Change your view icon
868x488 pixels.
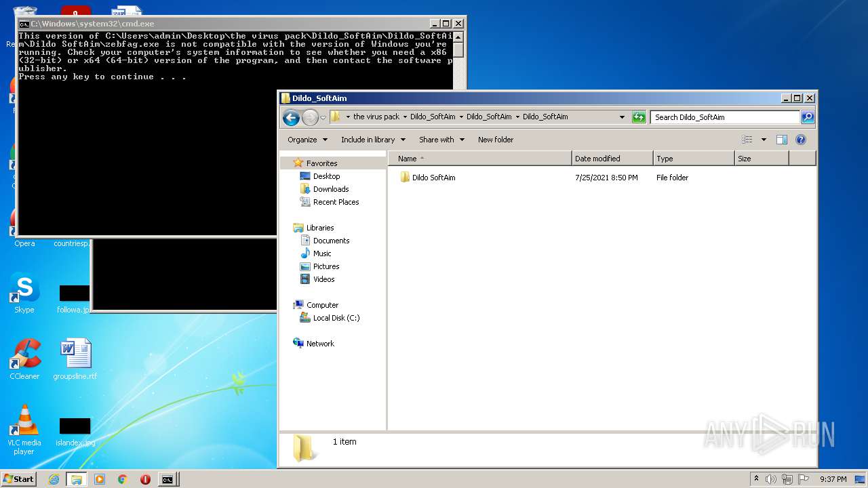(747, 140)
